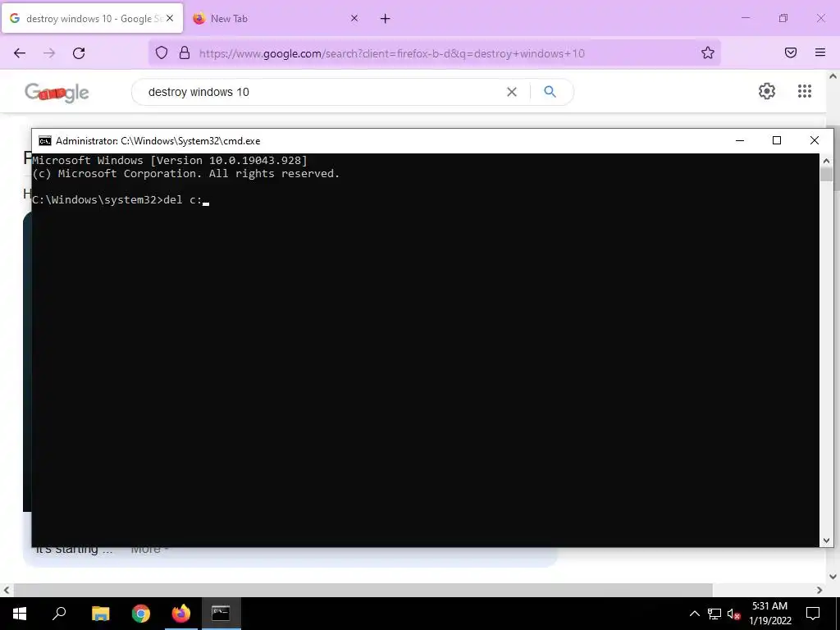The width and height of the screenshot is (840, 630).
Task: Go back with the Firefox back arrow
Action: coord(20,53)
